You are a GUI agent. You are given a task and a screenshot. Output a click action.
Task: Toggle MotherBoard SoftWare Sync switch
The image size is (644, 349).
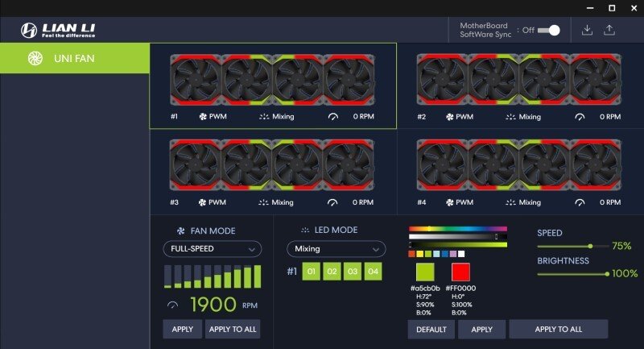[549, 30]
